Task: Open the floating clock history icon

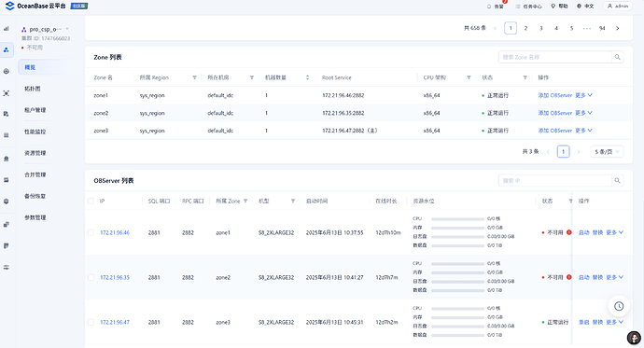Action: [x=619, y=306]
